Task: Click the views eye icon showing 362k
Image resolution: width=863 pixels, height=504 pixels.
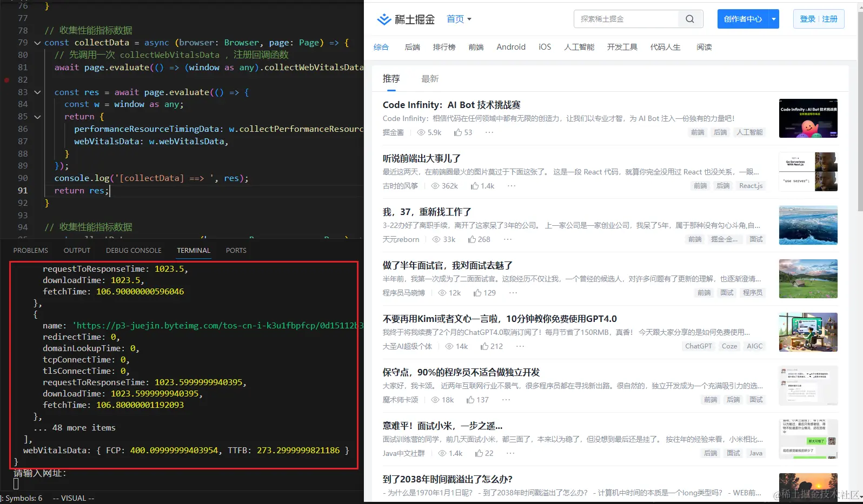Action: pos(435,186)
